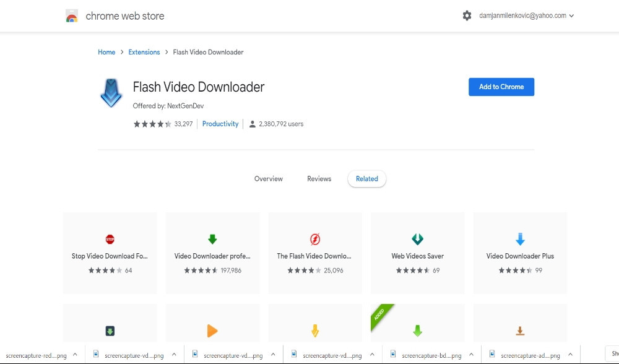The height and width of the screenshot is (364, 619).
Task: Open screencapture-bd....png download item
Action: click(x=431, y=355)
